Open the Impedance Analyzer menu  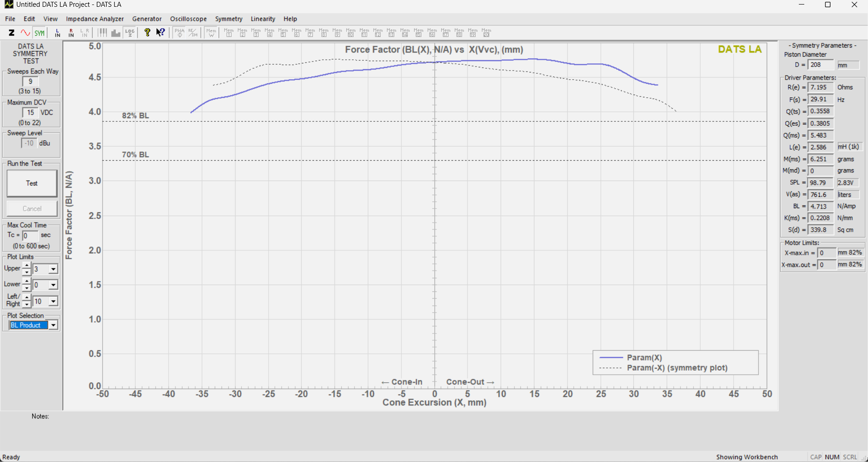point(94,19)
